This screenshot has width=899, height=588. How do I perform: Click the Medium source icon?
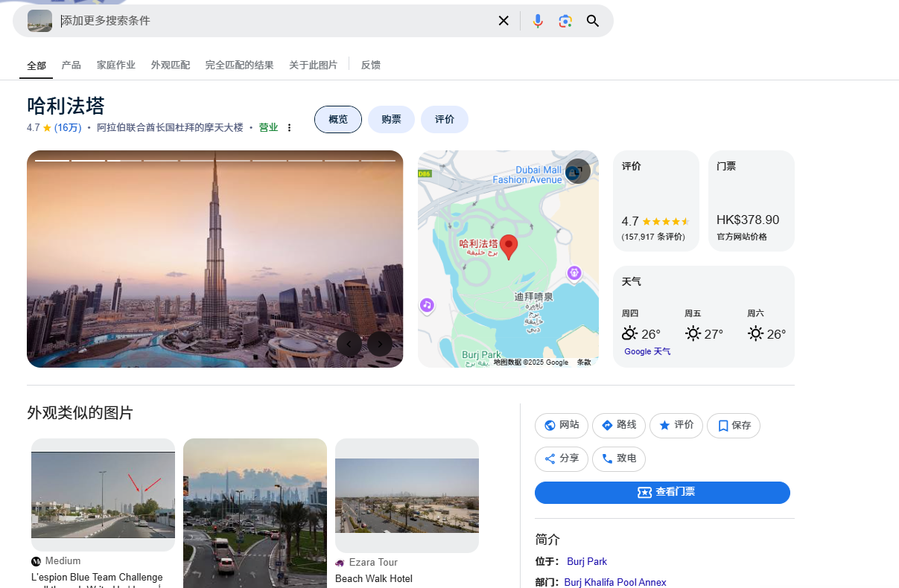36,561
